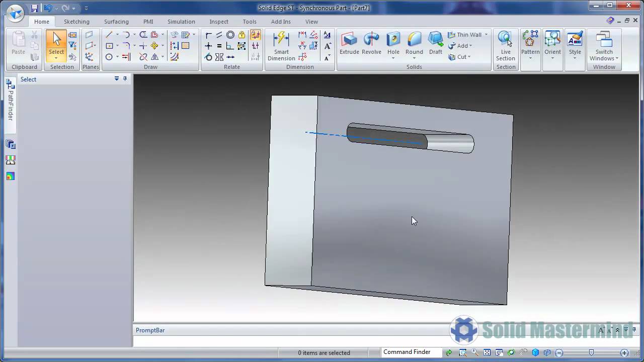Click the Command Finder green go arrow
The width and height of the screenshot is (644, 362).
(x=449, y=352)
